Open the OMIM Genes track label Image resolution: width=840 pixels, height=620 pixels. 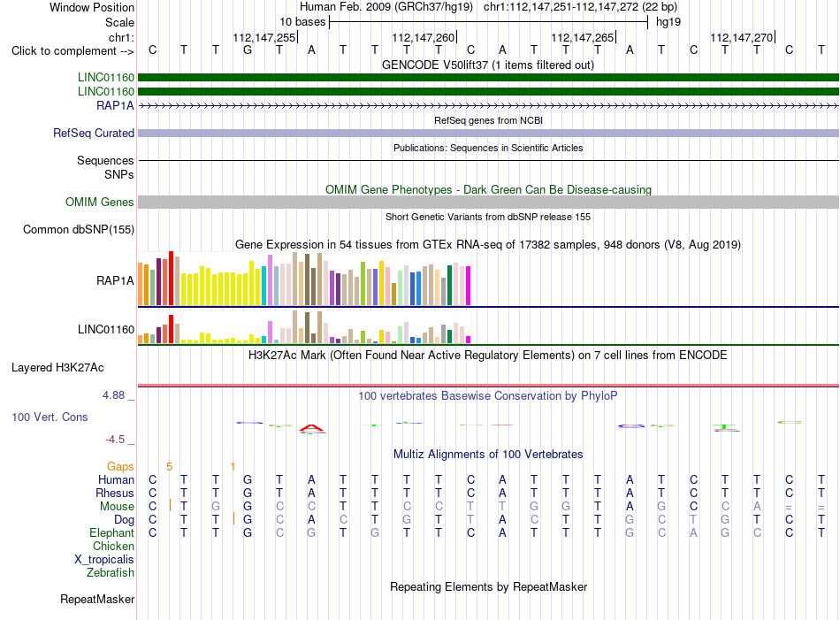pyautogui.click(x=99, y=202)
